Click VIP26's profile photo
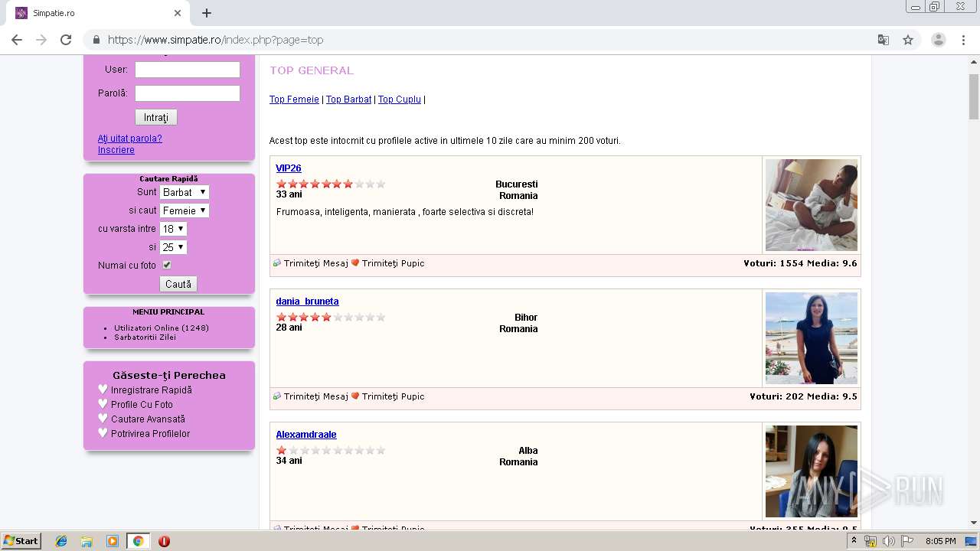This screenshot has width=980, height=551. pyautogui.click(x=812, y=205)
